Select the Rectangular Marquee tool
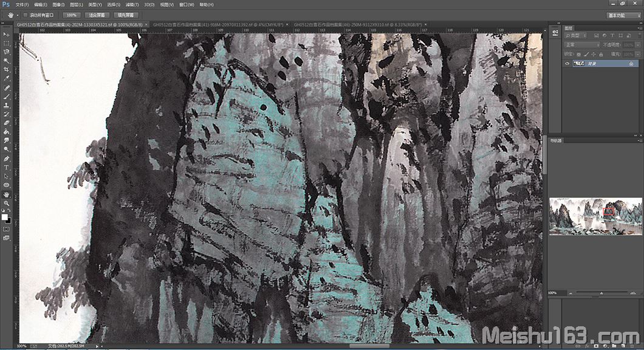 click(6, 43)
